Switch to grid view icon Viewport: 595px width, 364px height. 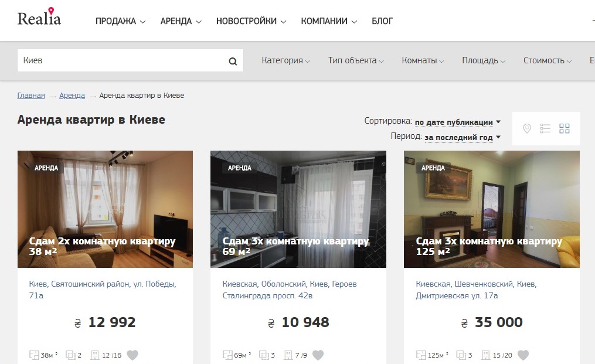point(564,128)
